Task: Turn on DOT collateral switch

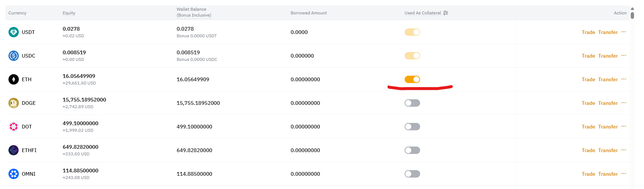Action: [x=412, y=127]
